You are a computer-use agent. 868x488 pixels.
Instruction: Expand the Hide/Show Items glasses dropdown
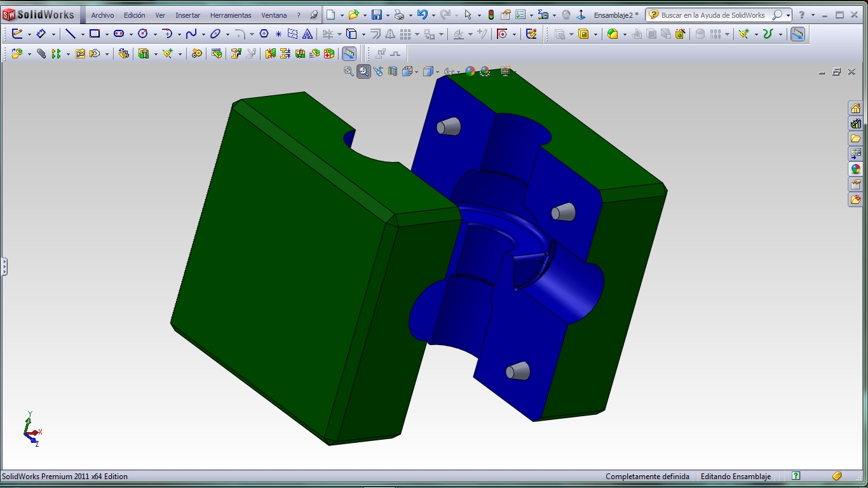click(458, 72)
